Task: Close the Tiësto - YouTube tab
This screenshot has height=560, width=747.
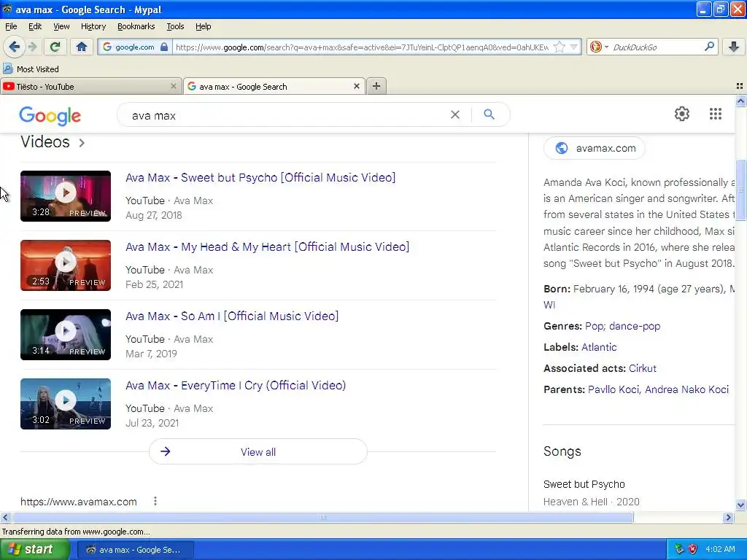Action: pos(174,86)
